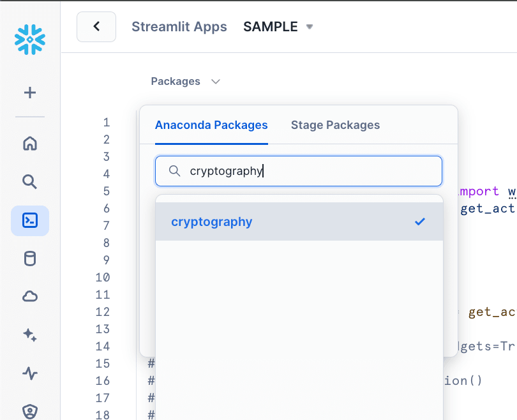Open the Admin shield icon
This screenshot has height=420, width=517.
click(29, 411)
